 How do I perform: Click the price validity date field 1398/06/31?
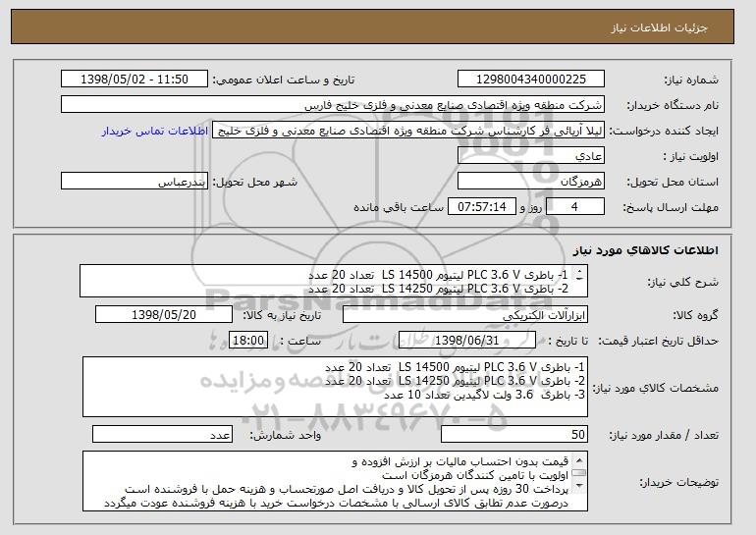tap(467, 341)
